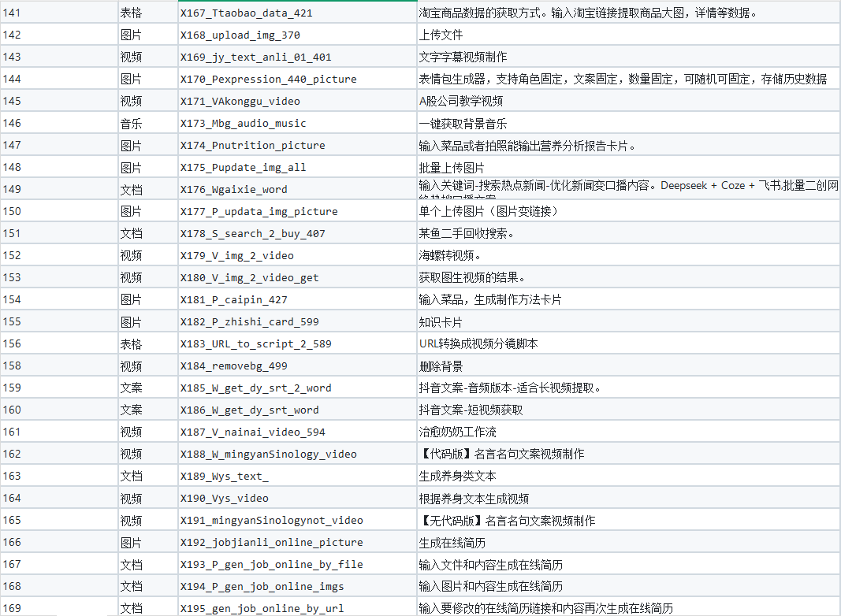Screen dimensions: 841x616
Task: Select cell X167_Ttaobao_data_421
Action: tap(297, 13)
